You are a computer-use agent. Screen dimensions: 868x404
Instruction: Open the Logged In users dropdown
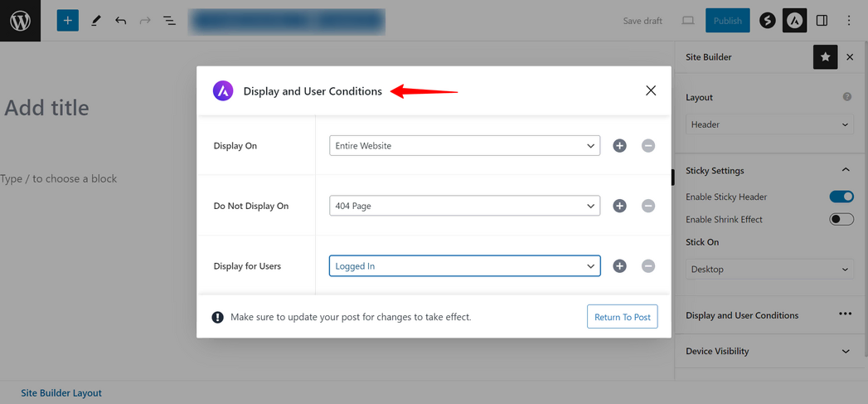[x=464, y=266]
